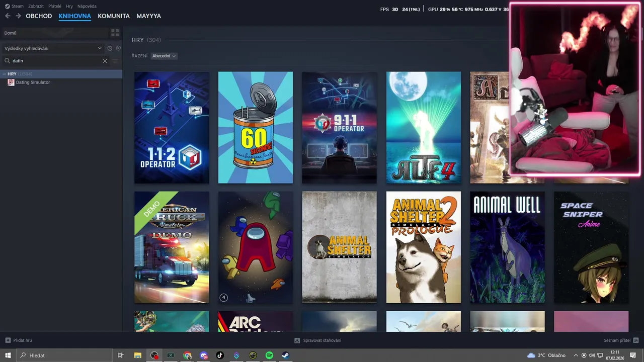Screen dimensions: 644x362
Task: Open the OBS Studio taskbar icon
Action: [154, 355]
